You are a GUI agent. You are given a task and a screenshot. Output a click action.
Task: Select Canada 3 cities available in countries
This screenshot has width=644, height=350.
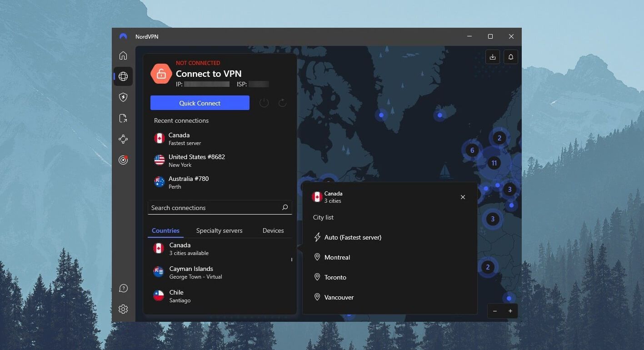pos(220,249)
